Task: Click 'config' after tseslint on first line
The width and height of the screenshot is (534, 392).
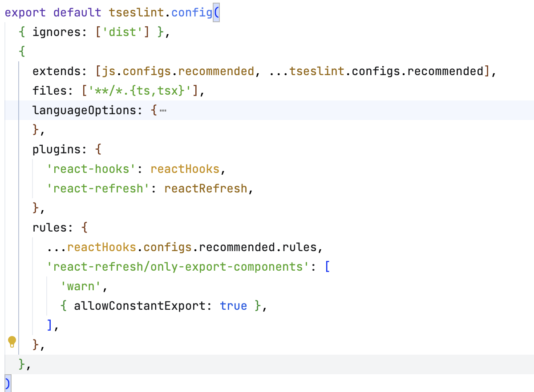Action: (192, 12)
